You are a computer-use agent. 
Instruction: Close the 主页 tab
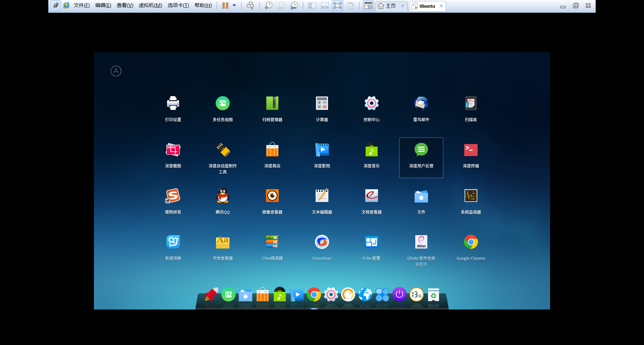click(x=402, y=6)
